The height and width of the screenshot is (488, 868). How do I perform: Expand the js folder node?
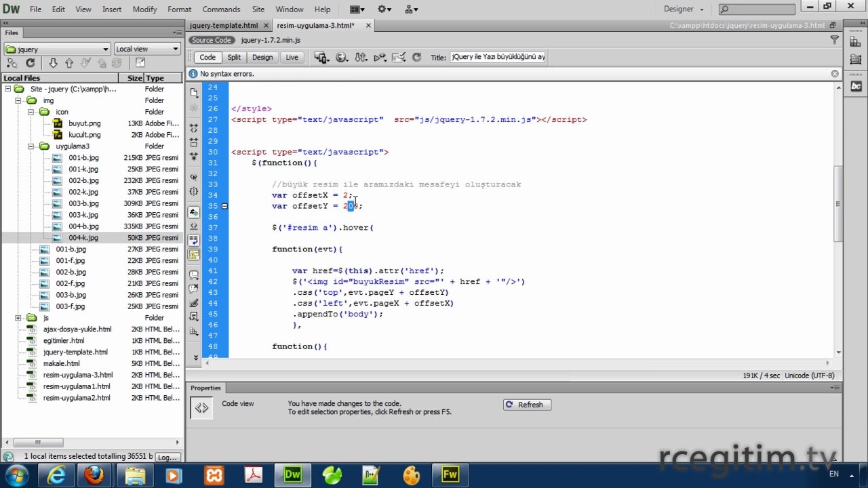19,318
